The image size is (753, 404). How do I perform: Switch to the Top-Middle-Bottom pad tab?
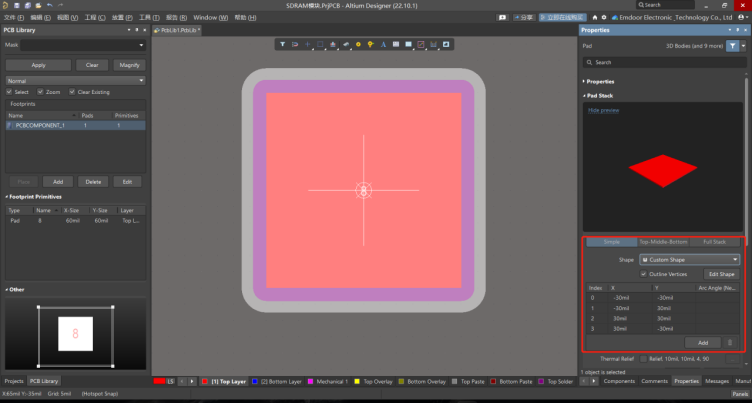pyautogui.click(x=662, y=242)
